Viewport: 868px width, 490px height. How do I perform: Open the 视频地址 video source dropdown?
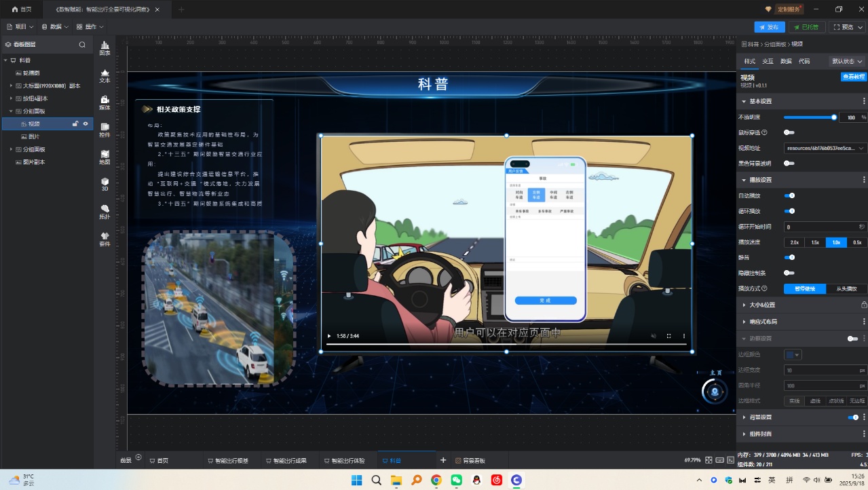[x=825, y=148]
